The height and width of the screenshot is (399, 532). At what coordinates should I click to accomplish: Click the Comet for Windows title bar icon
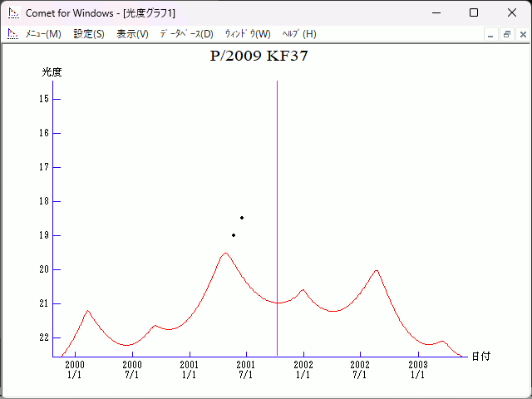pos(12,12)
